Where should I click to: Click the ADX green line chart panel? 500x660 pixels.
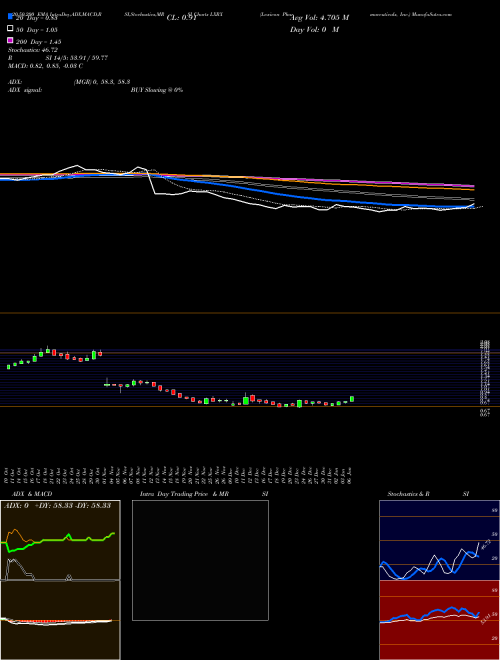pyautogui.click(x=60, y=540)
